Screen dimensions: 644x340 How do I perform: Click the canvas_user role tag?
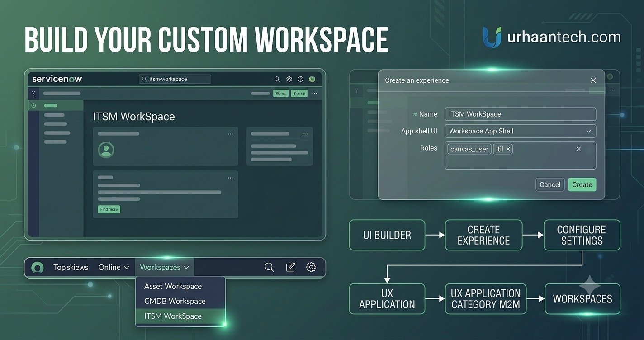point(469,149)
